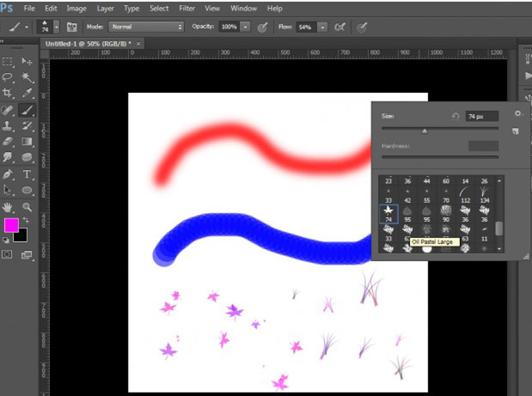This screenshot has height=396, width=532.
Task: Open the Filter menu
Action: pyautogui.click(x=187, y=8)
